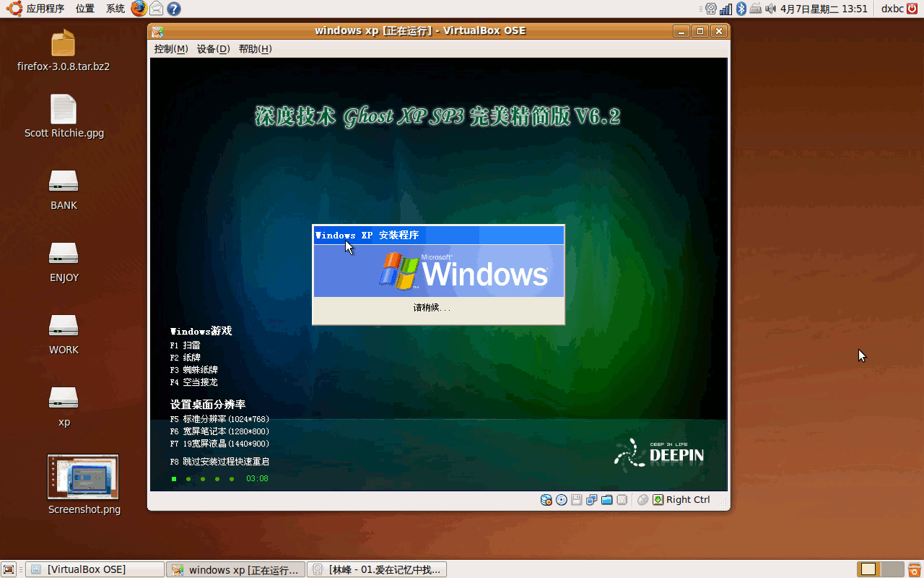Click the F3 蜘蛛纸牌 game option text
Screen dimensions: 924x578
click(194, 370)
